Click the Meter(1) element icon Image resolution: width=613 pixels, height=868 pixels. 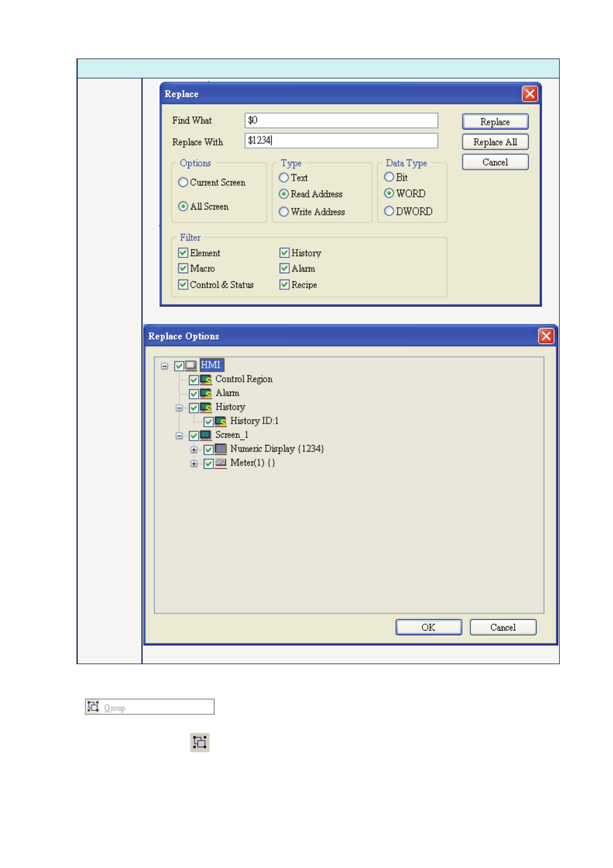click(x=221, y=463)
